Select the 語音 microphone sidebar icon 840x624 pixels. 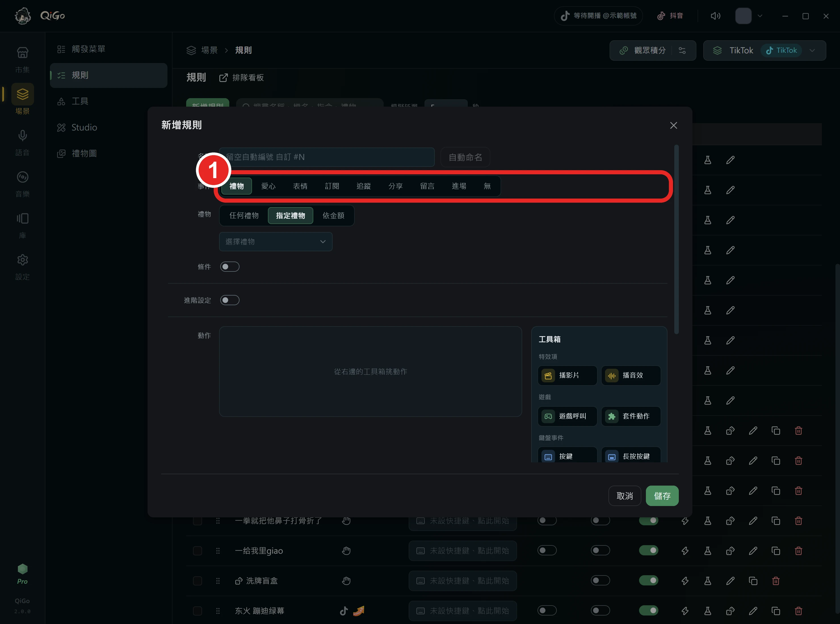tap(22, 142)
